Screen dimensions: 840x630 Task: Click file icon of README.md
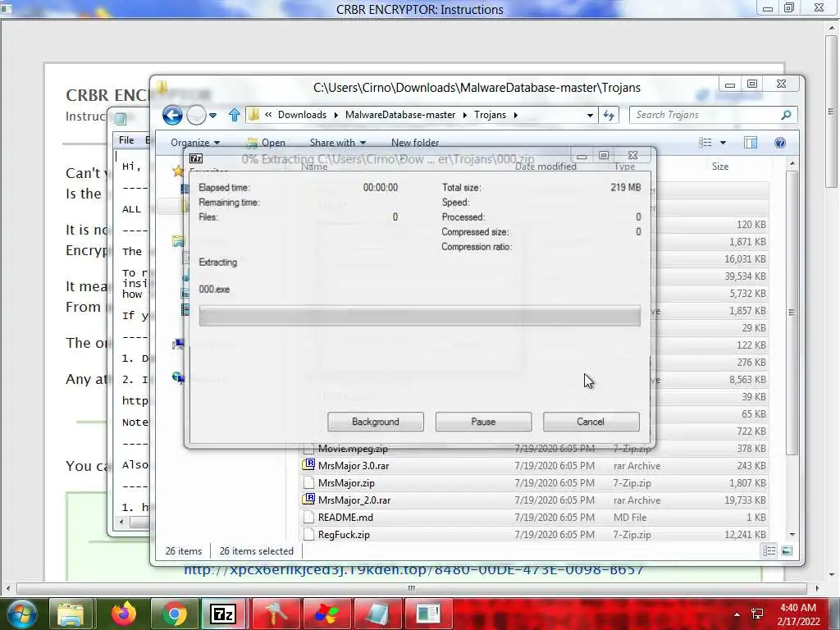(308, 517)
